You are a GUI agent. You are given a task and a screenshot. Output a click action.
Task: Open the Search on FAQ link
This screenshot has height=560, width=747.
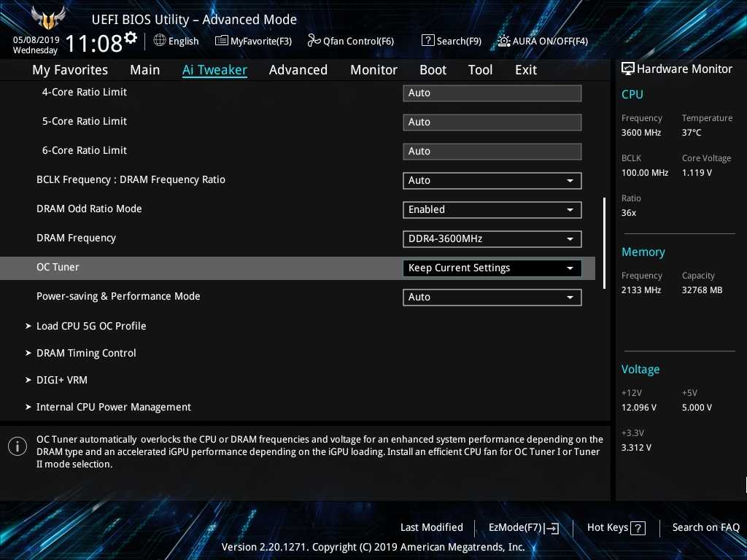pyautogui.click(x=705, y=527)
